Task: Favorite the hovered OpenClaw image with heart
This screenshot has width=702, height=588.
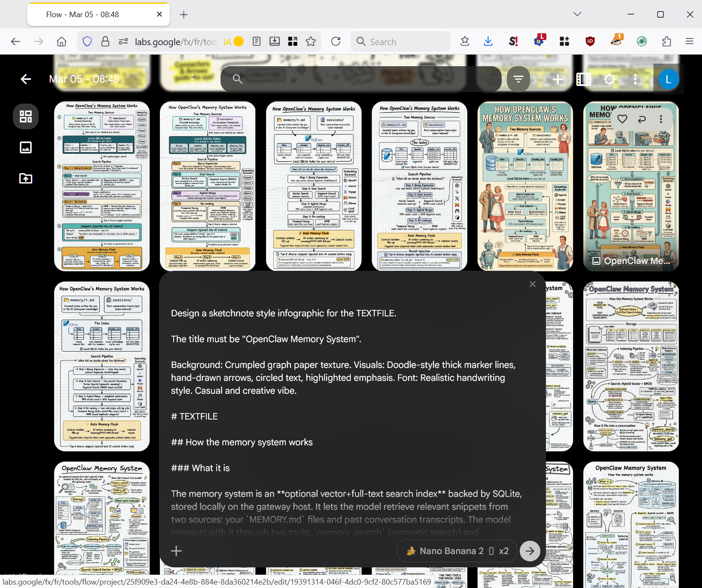Action: 622,119
